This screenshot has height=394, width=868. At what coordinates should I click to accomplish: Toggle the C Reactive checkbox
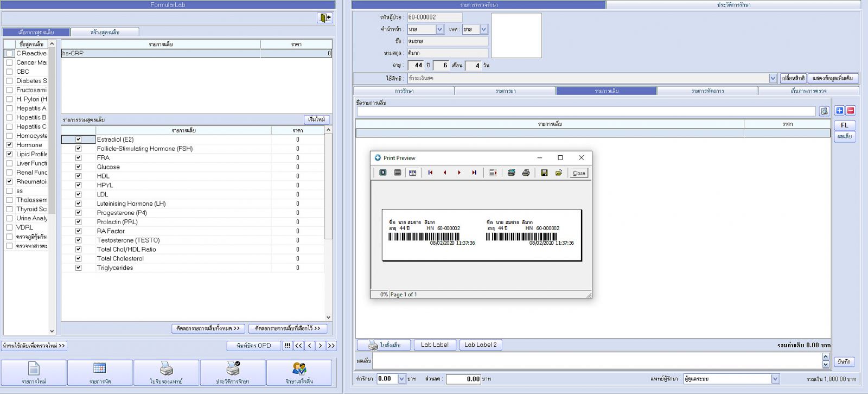click(x=9, y=53)
